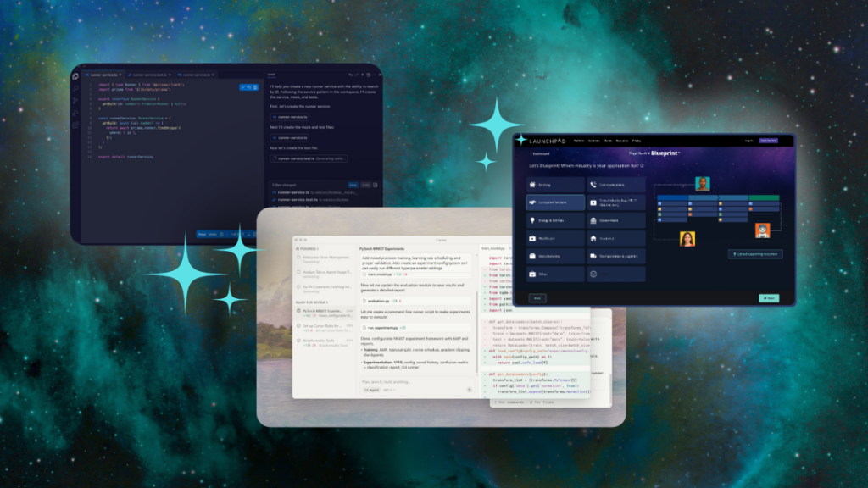Select the Manufacturing industry icon
The height and width of the screenshot is (488, 868).
tap(534, 256)
